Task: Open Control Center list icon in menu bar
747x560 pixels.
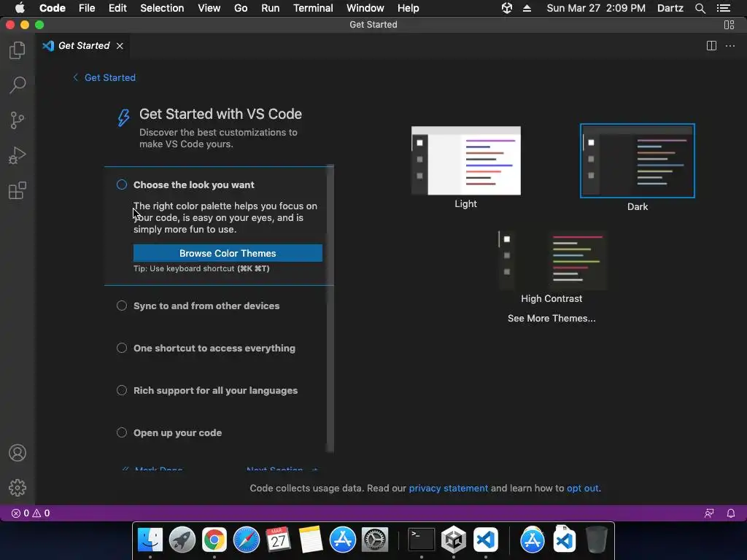Action: (723, 8)
